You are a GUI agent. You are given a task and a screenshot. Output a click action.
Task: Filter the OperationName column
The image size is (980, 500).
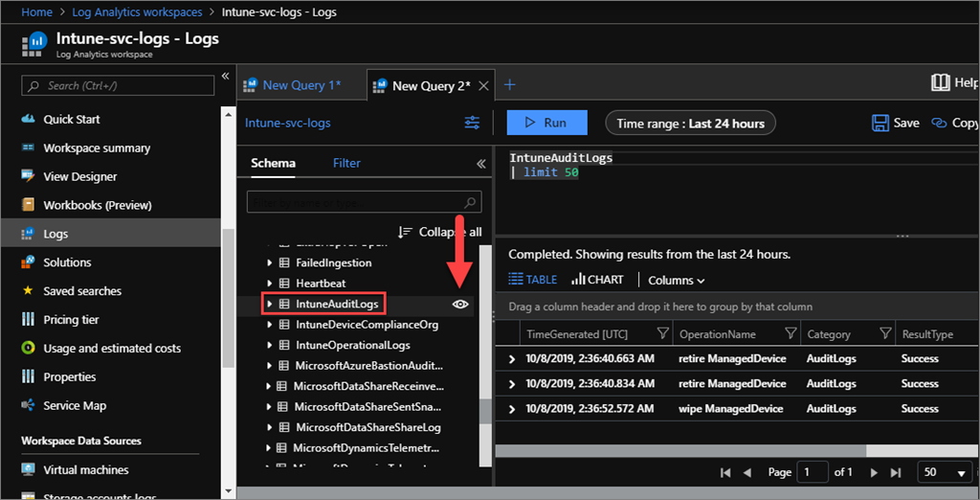pyautogui.click(x=791, y=334)
